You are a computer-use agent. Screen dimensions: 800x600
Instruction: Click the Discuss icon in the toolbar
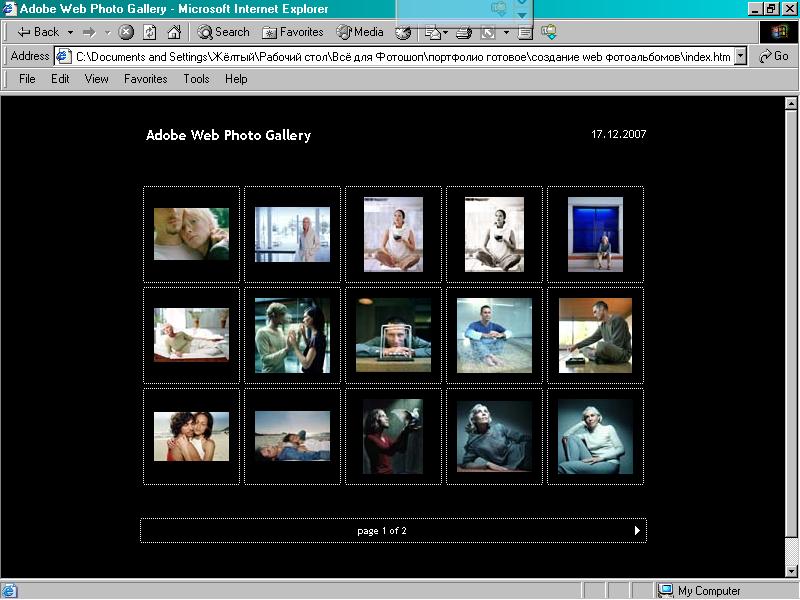(525, 33)
